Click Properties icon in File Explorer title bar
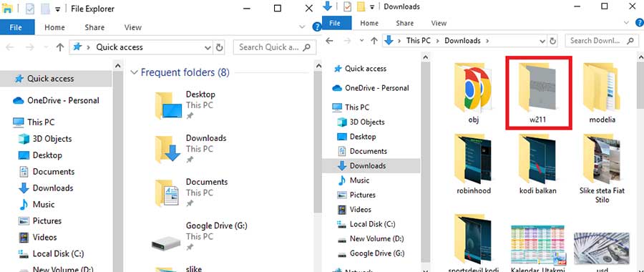 point(30,9)
